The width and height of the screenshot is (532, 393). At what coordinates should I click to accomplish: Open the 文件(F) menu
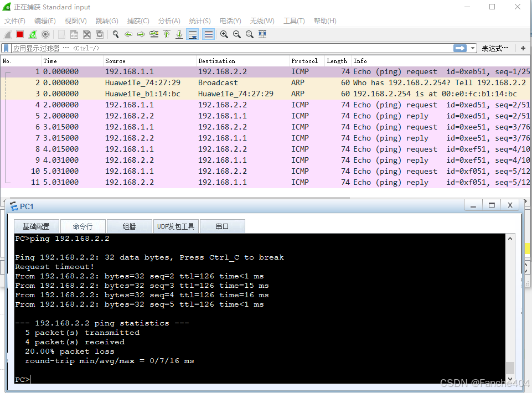[14, 21]
